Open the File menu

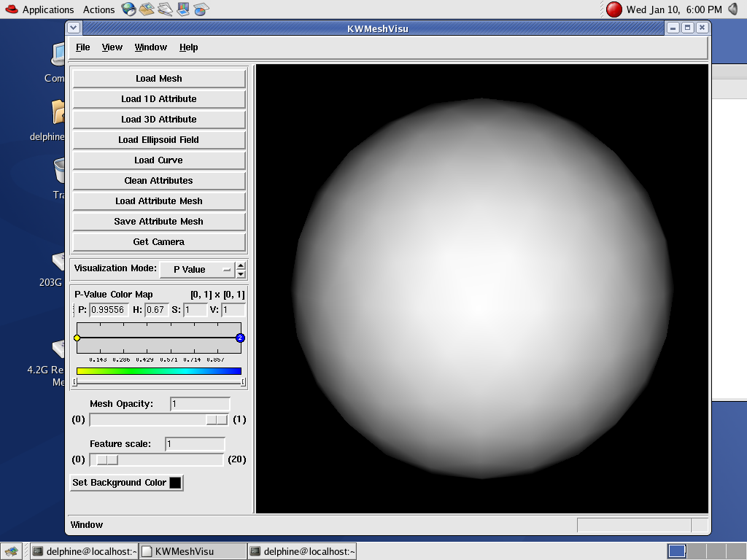[x=83, y=47]
